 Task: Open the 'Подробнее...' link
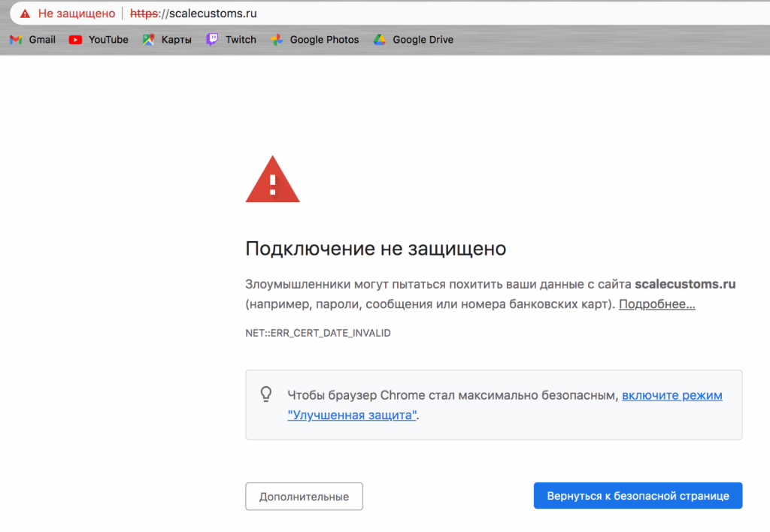tap(656, 304)
